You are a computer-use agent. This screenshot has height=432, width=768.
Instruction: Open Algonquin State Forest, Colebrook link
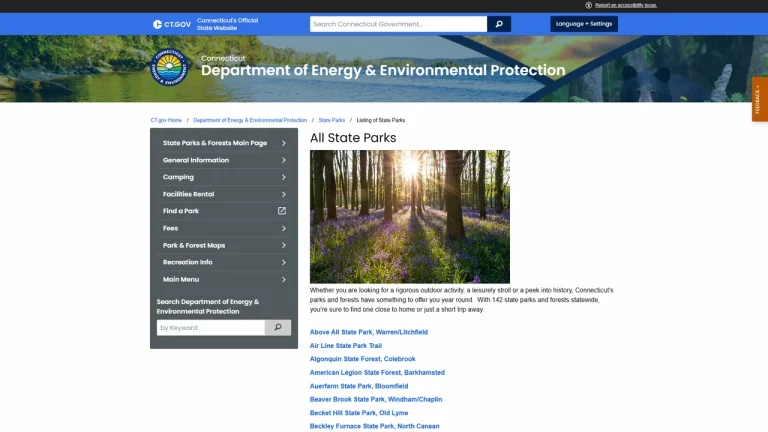click(362, 359)
